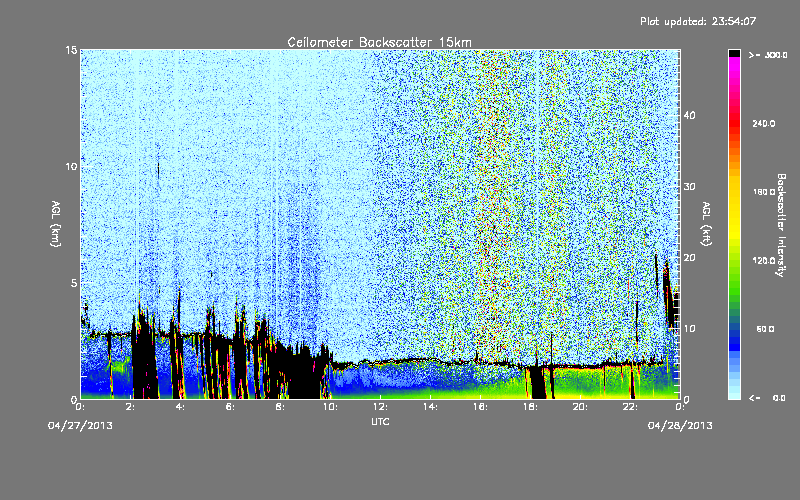Click the 20 kft tick label on the right axis
Screen dimensions: 800x500
point(689,258)
